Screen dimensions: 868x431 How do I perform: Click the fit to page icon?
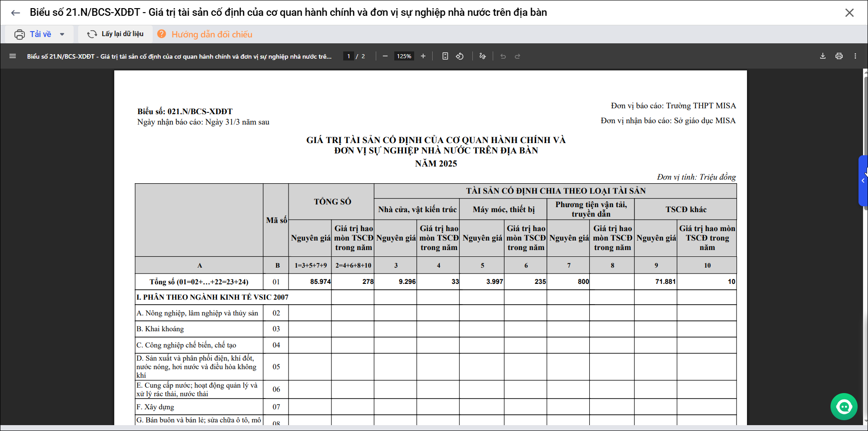coord(445,56)
